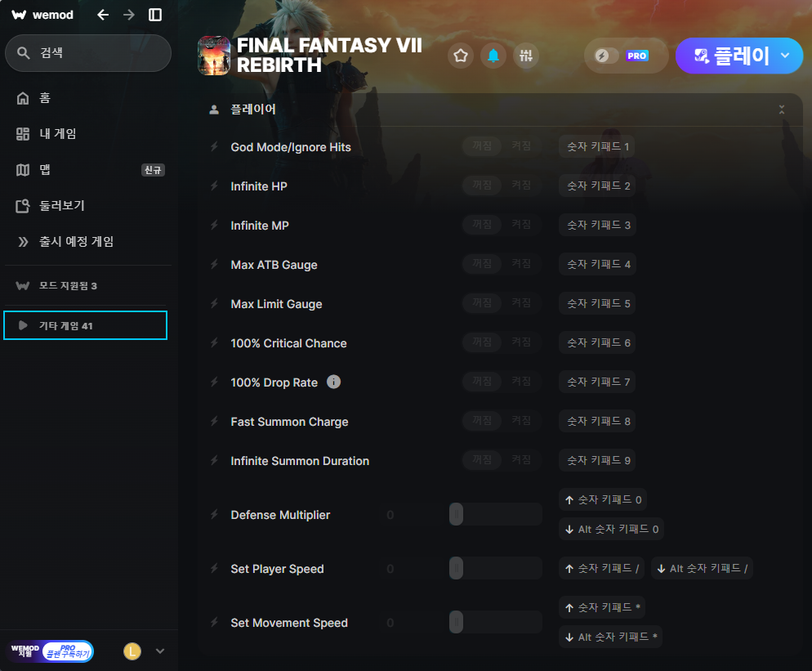Toggle the sidebar panel icon
Image resolution: width=812 pixels, height=671 pixels.
point(155,15)
